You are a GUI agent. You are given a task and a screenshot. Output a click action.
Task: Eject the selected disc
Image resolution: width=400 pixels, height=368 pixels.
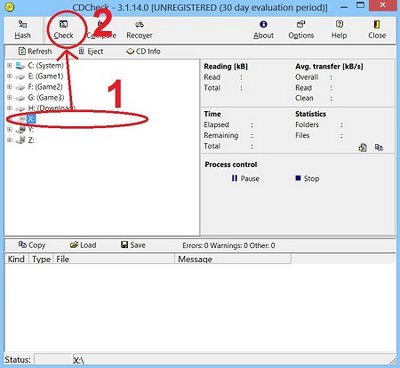[x=91, y=51]
